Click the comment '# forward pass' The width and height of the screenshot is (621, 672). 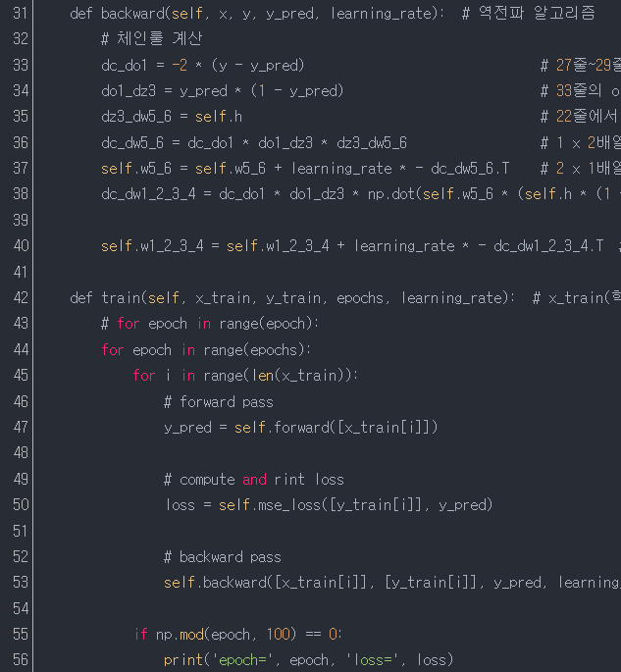219,402
